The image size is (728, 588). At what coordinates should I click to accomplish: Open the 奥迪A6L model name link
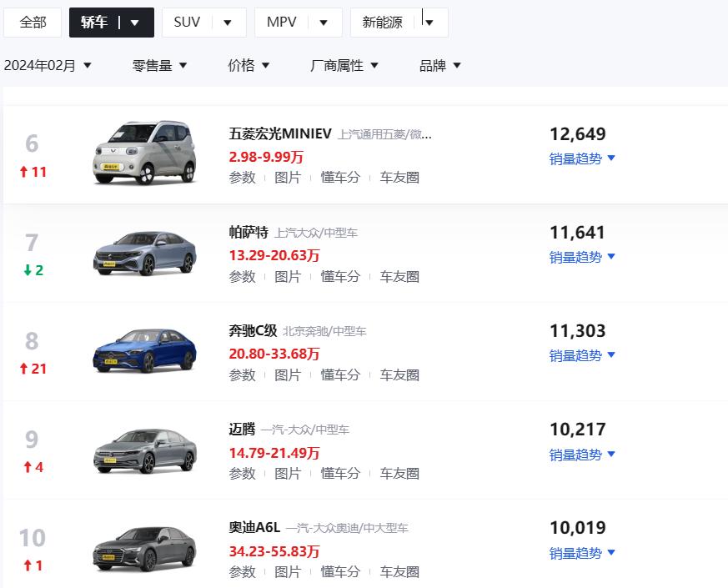(254, 528)
